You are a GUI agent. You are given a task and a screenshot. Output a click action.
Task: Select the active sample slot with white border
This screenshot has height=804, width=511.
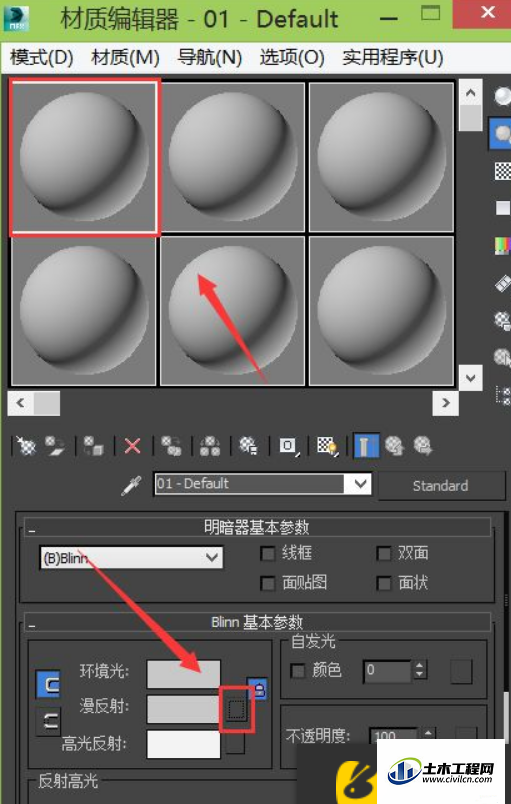coord(85,156)
